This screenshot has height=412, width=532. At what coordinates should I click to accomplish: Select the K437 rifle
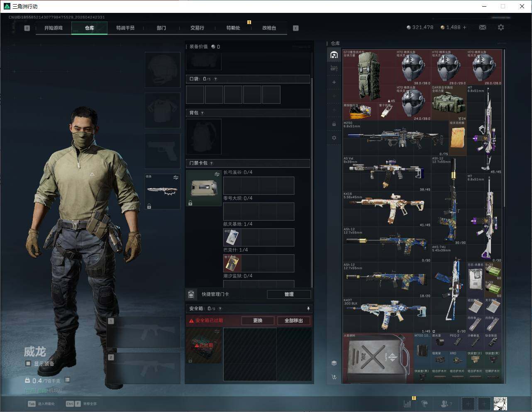point(387,315)
